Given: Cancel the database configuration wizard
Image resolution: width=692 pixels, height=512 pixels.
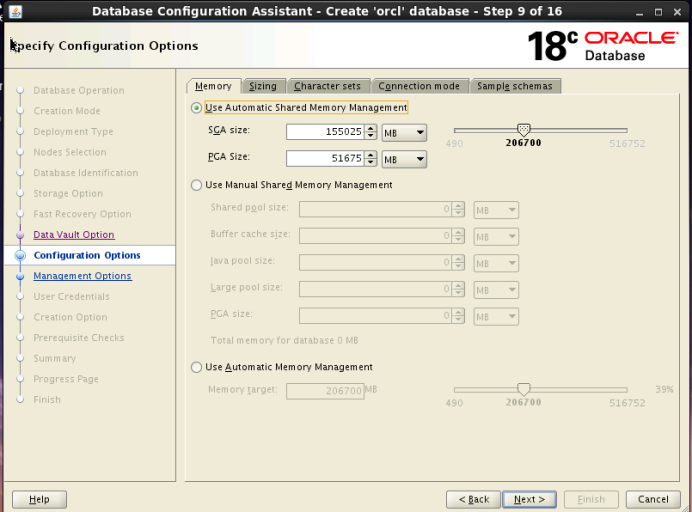Looking at the screenshot, I should [653, 499].
